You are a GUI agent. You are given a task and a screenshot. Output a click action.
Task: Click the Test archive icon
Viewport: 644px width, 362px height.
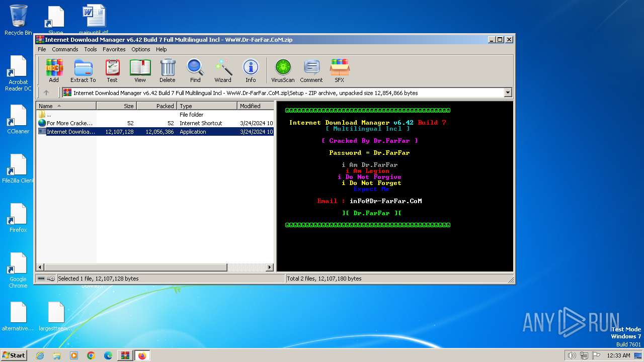coord(112,71)
